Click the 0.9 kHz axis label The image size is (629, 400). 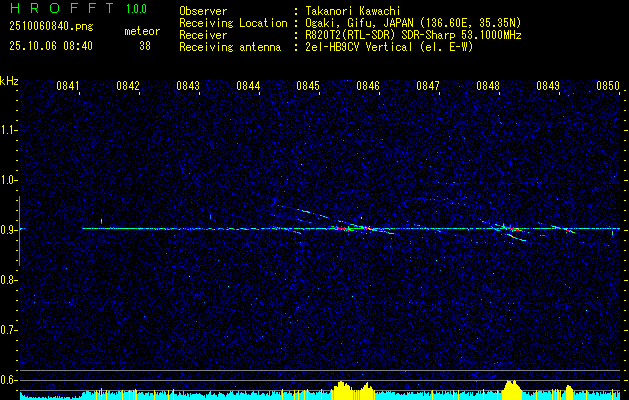[9, 230]
